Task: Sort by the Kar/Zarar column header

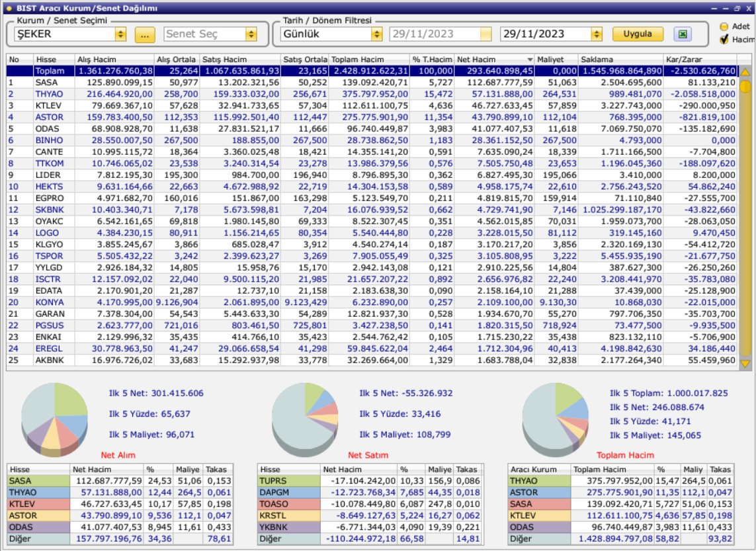Action: pyautogui.click(x=700, y=60)
